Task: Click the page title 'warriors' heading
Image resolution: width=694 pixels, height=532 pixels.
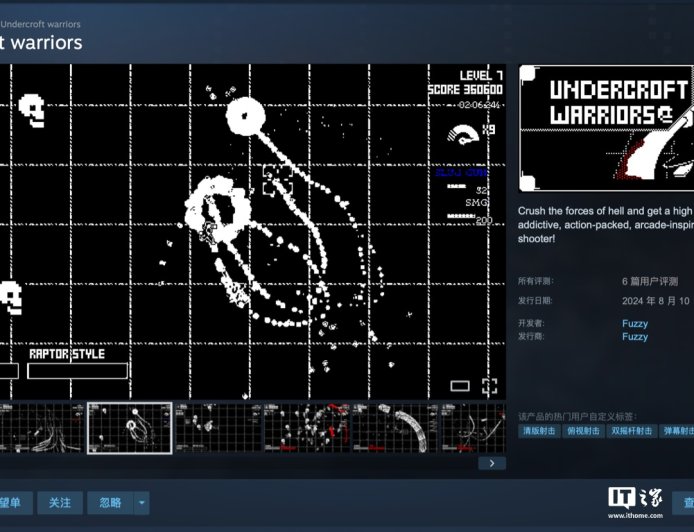Action: point(41,43)
